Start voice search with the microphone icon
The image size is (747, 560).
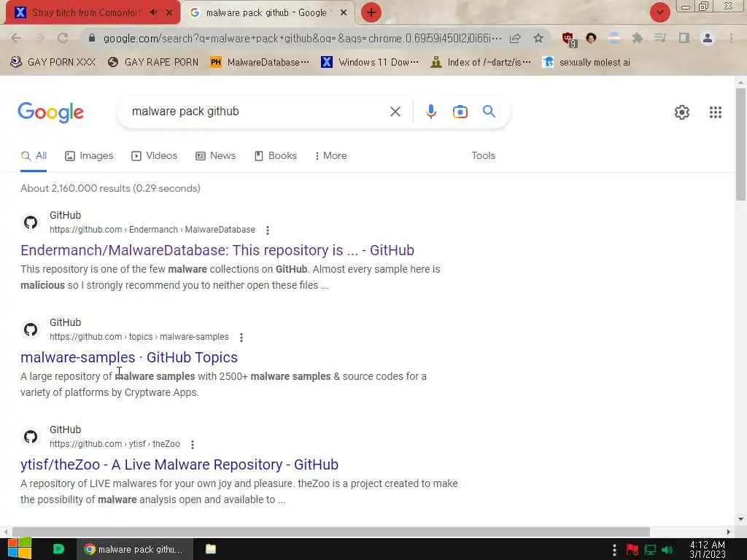click(x=430, y=112)
